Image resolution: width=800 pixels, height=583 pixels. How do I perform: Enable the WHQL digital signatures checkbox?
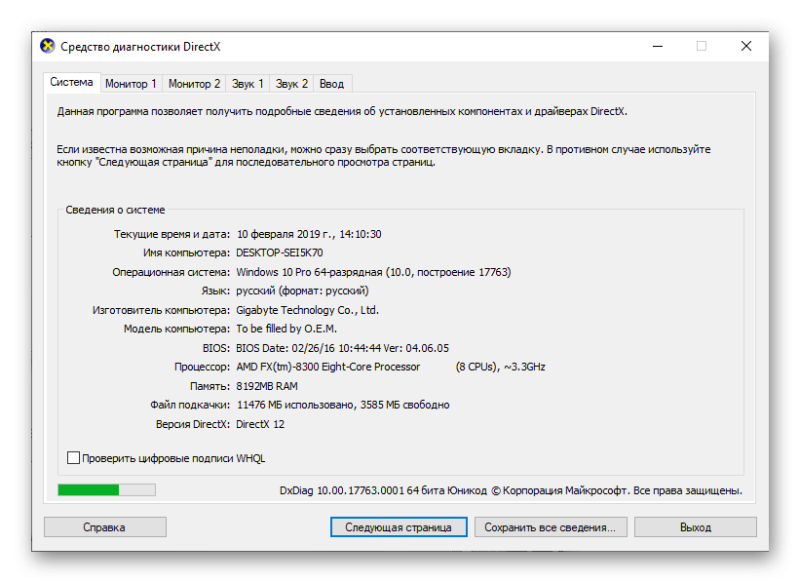73,458
